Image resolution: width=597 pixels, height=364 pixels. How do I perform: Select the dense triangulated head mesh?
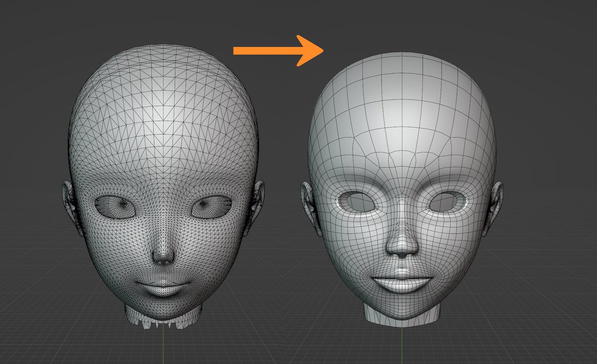[x=163, y=186]
